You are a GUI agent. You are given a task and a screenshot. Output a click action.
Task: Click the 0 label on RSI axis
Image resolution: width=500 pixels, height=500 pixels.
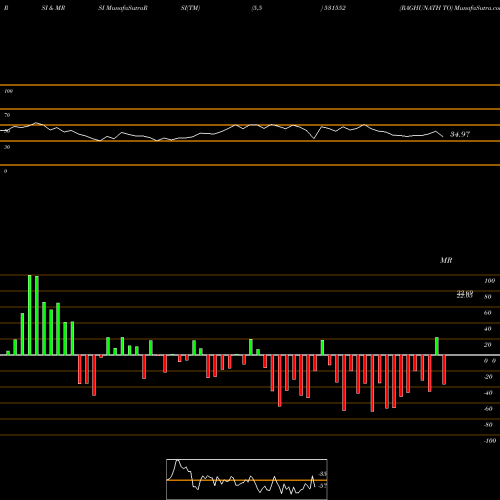point(5,171)
